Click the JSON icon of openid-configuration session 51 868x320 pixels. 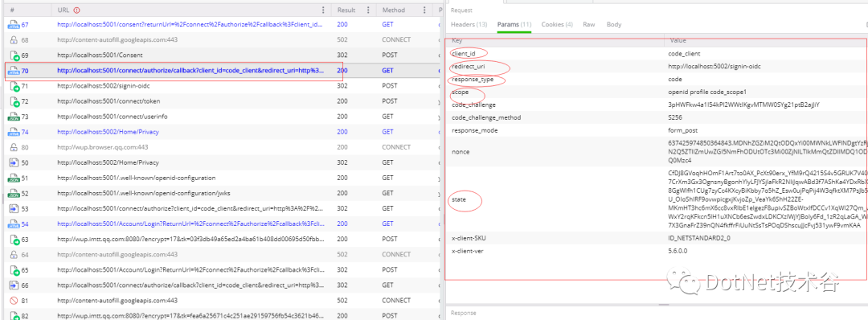pos(13,178)
